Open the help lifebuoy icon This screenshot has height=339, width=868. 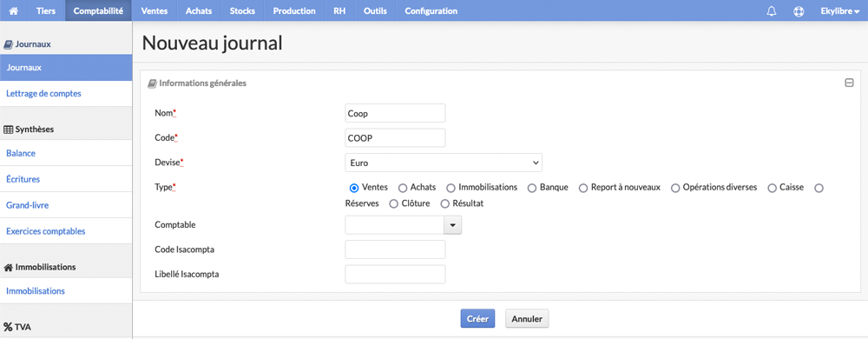799,11
